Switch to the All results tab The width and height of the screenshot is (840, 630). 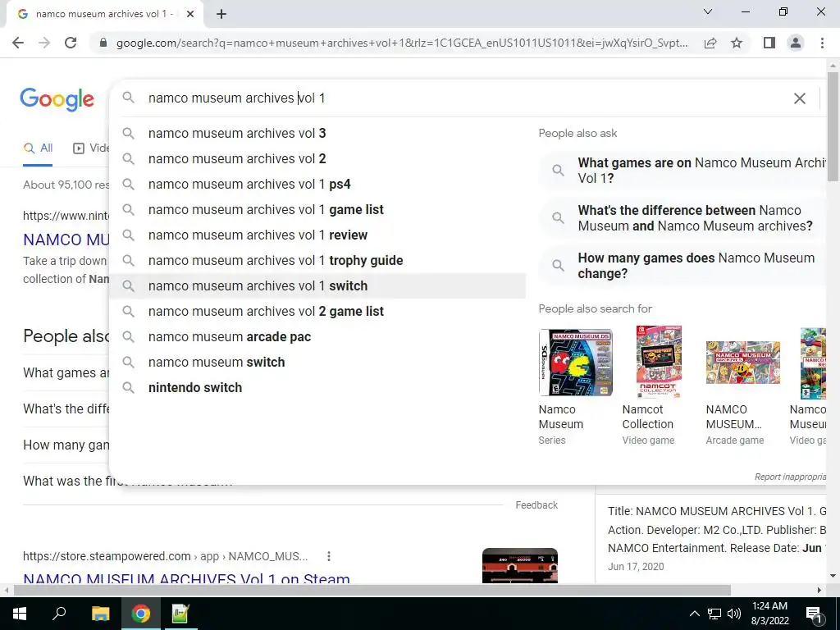point(38,148)
